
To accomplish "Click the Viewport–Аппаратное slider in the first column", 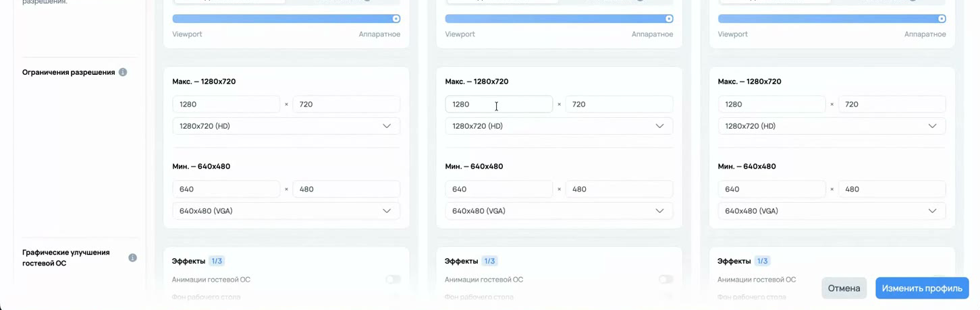I will pyautogui.click(x=286, y=19).
